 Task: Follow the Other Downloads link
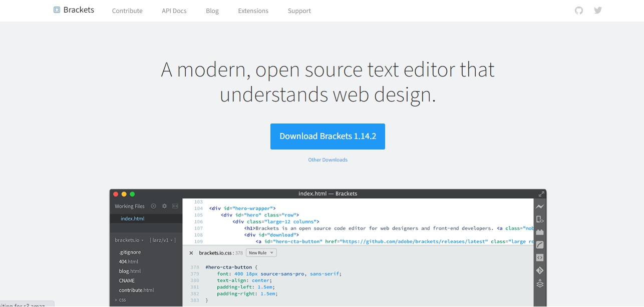(328, 160)
